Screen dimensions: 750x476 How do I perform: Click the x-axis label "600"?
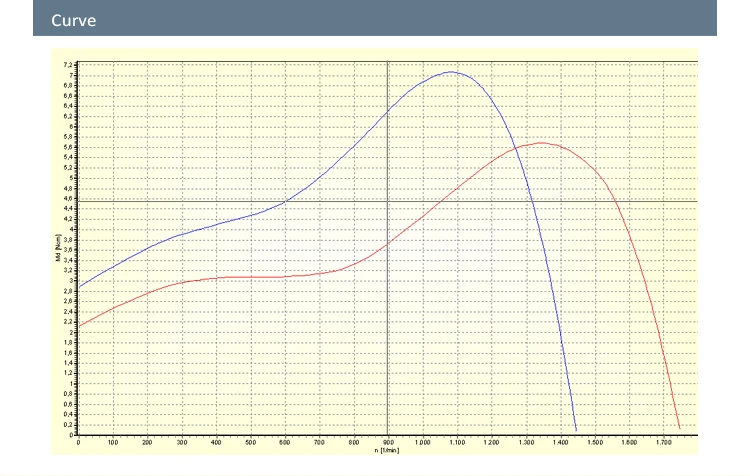[x=285, y=443]
